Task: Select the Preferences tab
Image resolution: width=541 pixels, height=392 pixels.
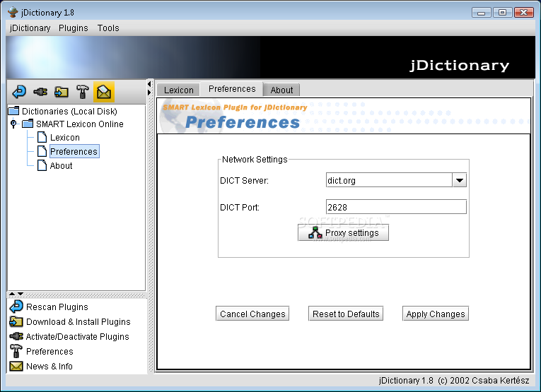Action: point(232,89)
